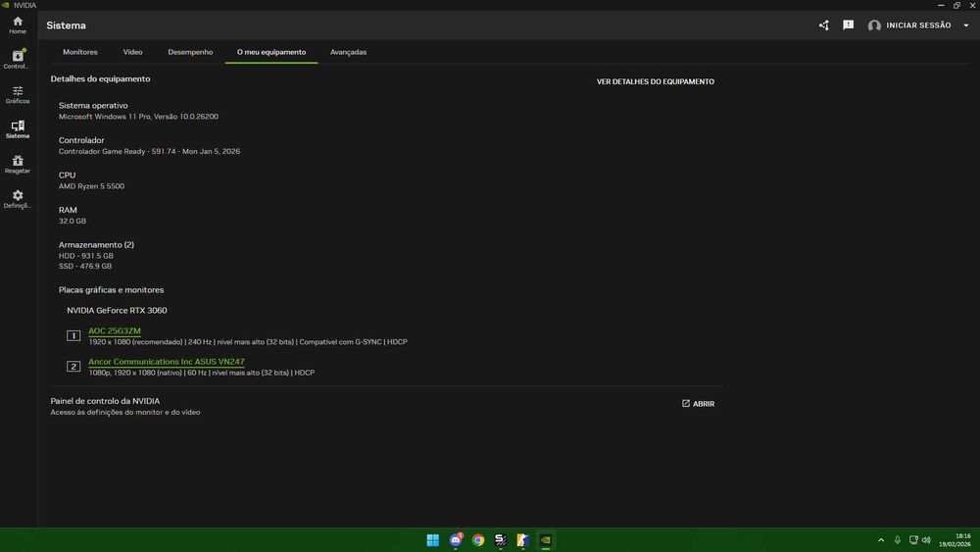The width and height of the screenshot is (980, 552).
Task: Open the Home section in sidebar
Action: [x=18, y=25]
